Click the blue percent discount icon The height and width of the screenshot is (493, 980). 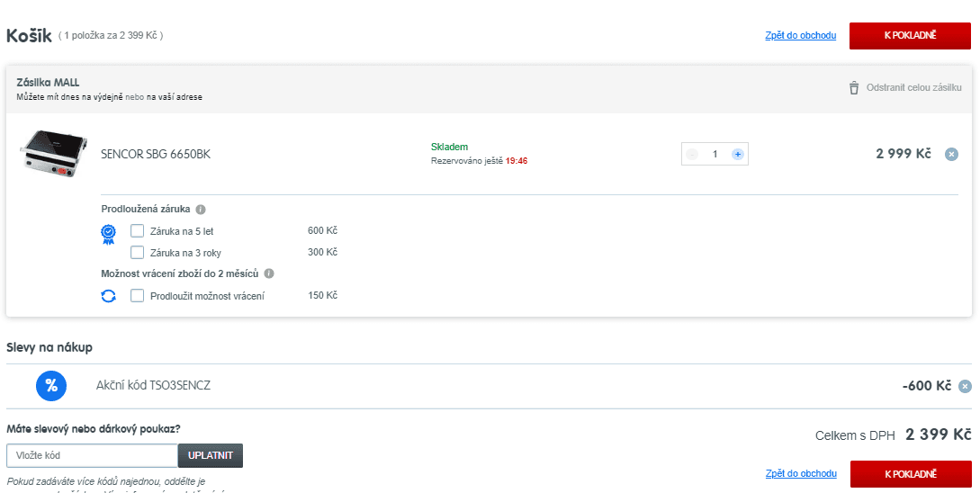(x=51, y=386)
